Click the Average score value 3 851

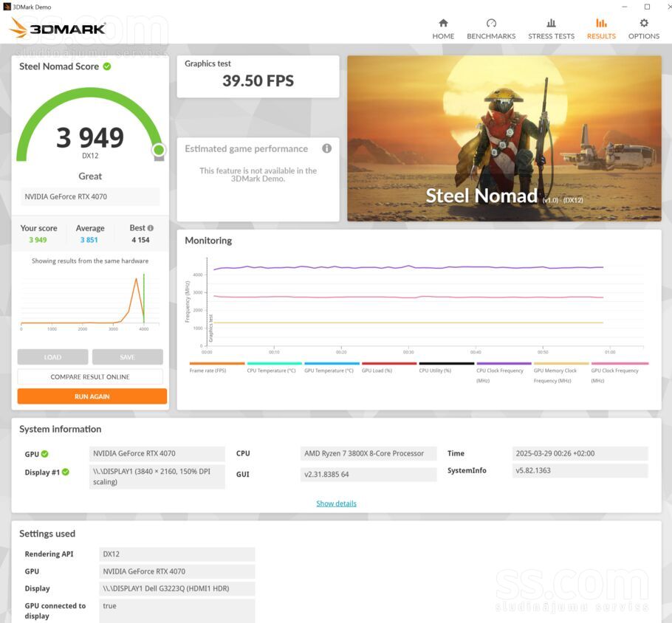tap(89, 240)
